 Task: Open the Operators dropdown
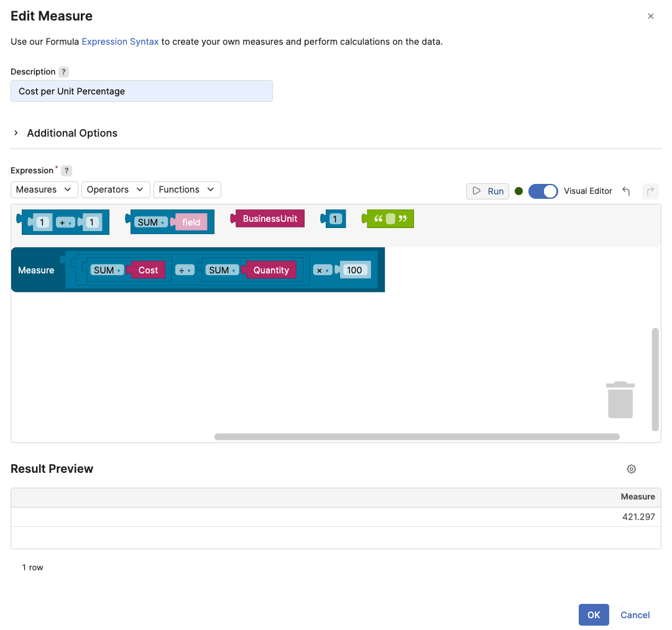click(x=116, y=189)
